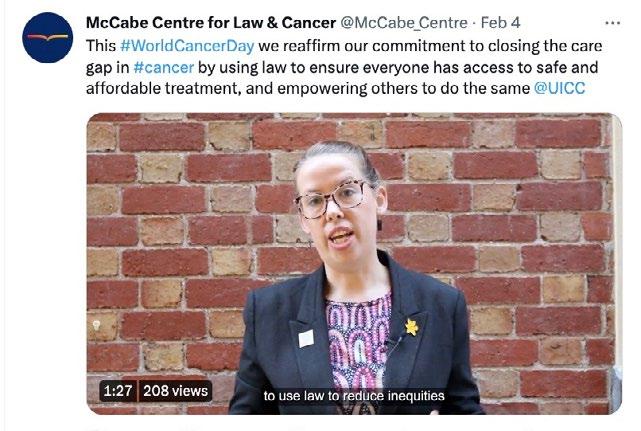
Task: Click the 1:27 duration badge
Action: click(118, 391)
